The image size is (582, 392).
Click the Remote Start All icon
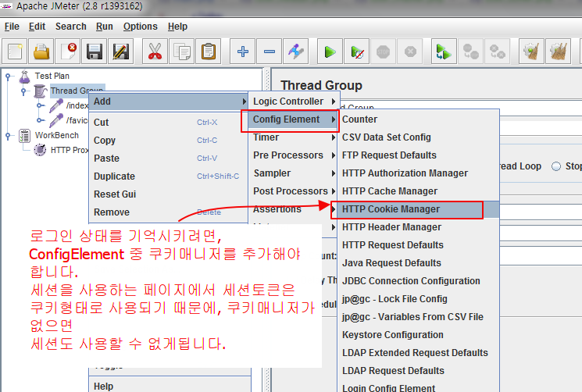click(x=444, y=52)
